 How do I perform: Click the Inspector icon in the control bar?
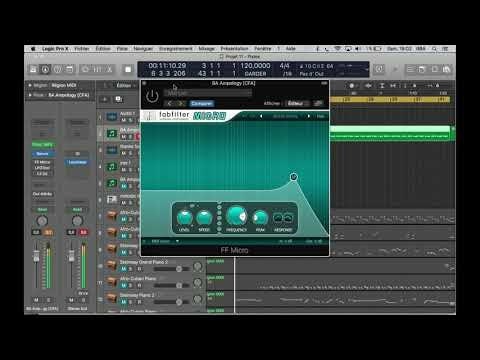click(45, 69)
